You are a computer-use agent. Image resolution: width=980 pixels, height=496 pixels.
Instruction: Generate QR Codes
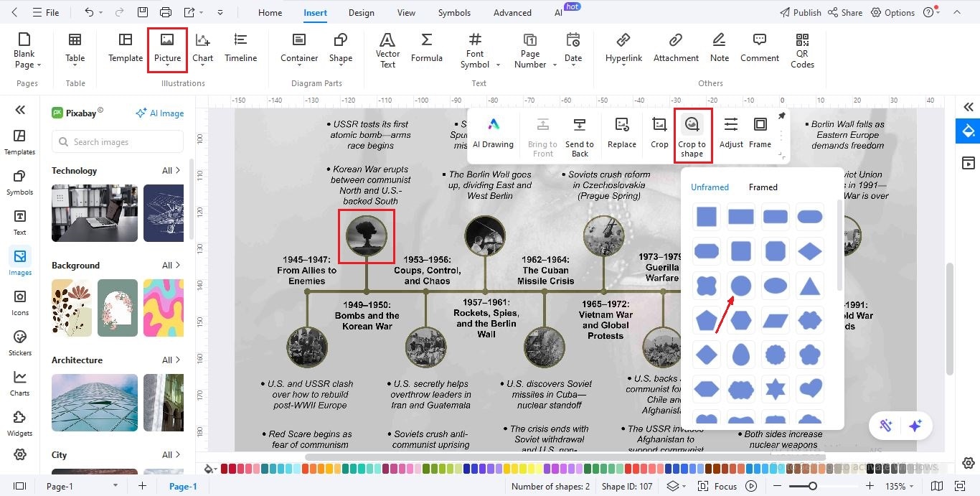[802, 50]
